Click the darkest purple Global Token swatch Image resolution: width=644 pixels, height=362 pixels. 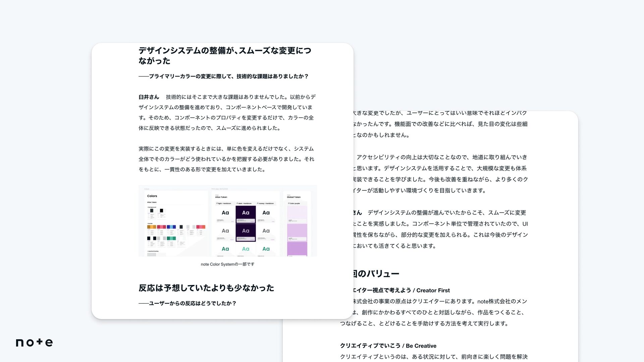297,249
